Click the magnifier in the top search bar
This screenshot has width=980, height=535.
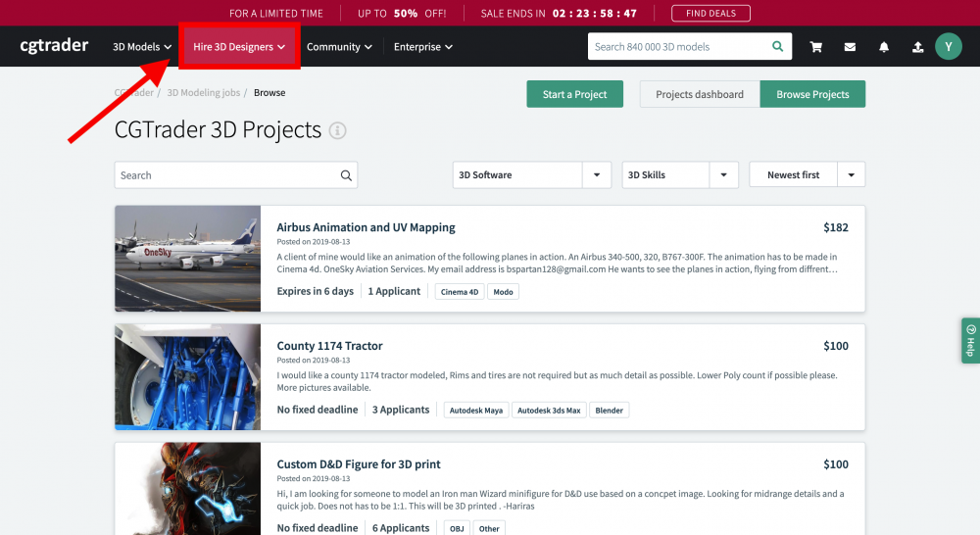[x=777, y=46]
